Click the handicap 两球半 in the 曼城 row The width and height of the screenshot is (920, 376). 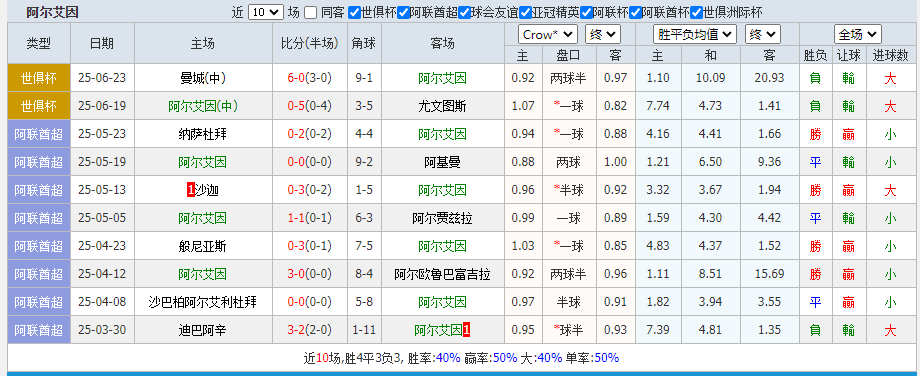[568, 78]
